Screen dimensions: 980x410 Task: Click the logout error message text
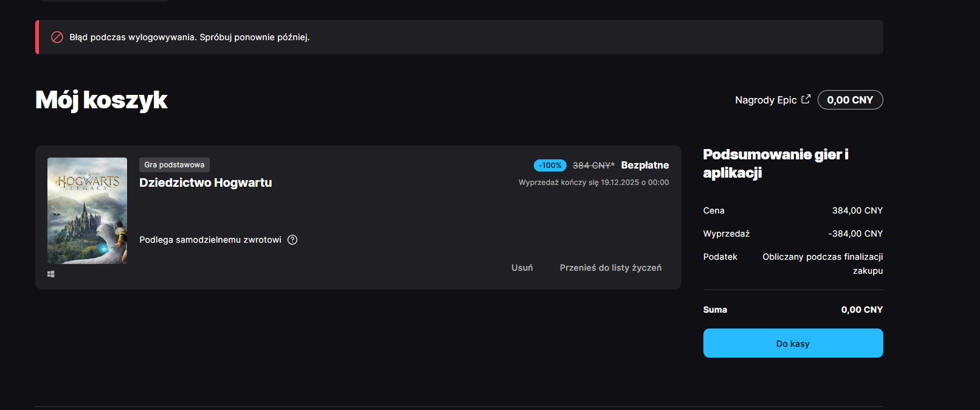(190, 37)
